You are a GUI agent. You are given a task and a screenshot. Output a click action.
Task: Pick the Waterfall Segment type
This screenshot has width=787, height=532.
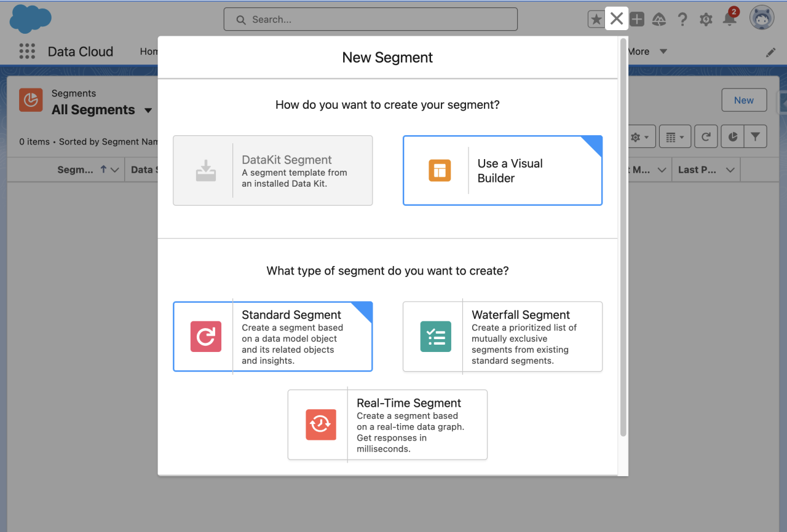(x=502, y=337)
